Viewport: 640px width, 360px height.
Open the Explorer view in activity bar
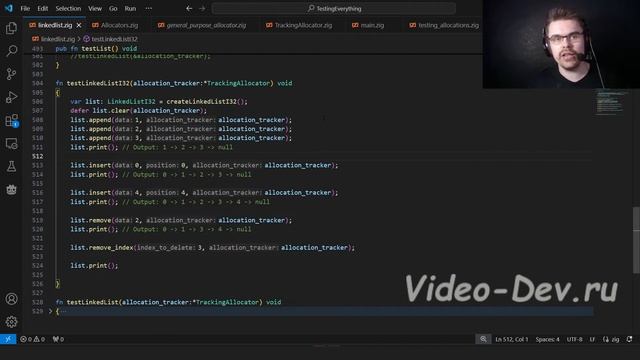[11, 28]
